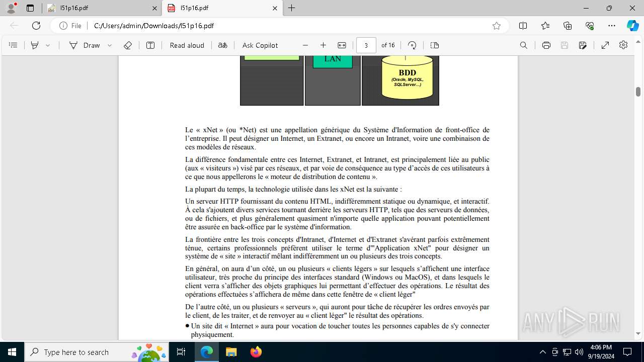Open File Explorer from taskbar
This screenshot has width=644, height=362.
pos(231,352)
